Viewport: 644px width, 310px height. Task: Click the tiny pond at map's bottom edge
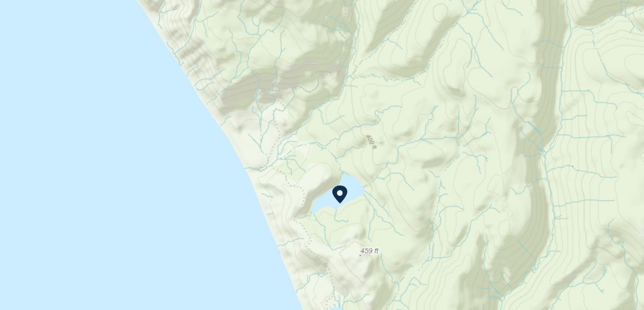(x=334, y=308)
